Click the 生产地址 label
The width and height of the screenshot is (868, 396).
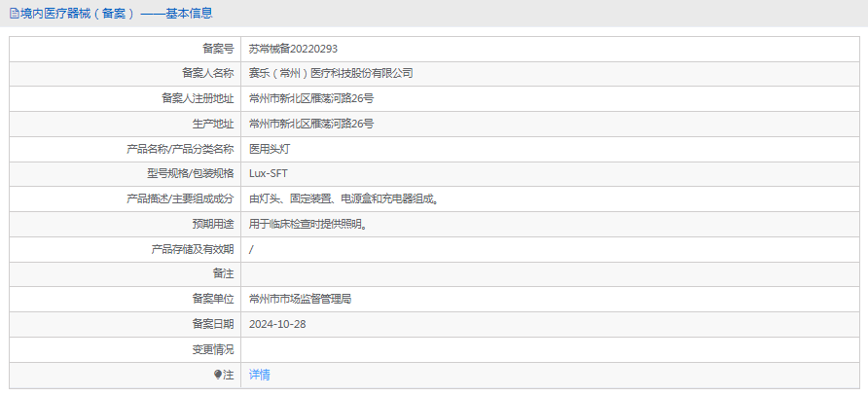pyautogui.click(x=213, y=124)
